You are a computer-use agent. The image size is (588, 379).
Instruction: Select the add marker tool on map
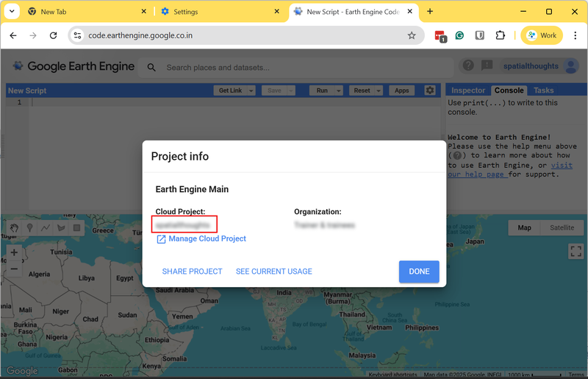pos(29,227)
